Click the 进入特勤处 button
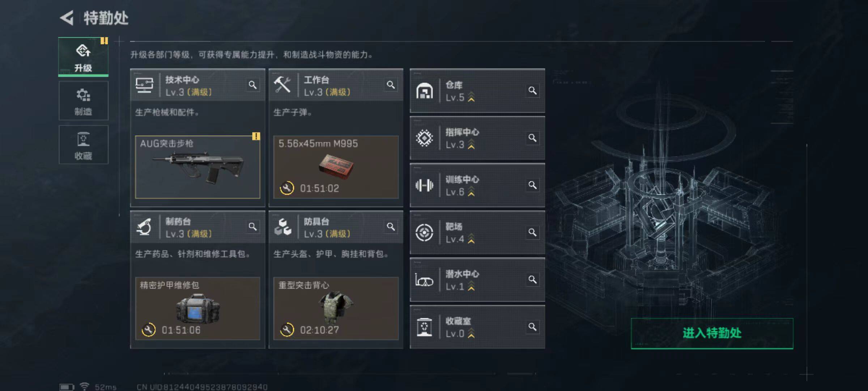 coord(712,333)
